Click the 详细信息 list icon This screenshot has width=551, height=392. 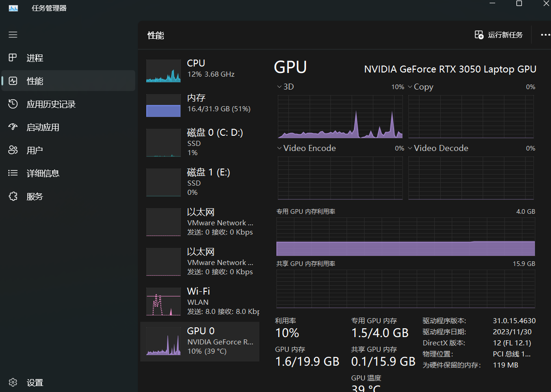point(12,173)
